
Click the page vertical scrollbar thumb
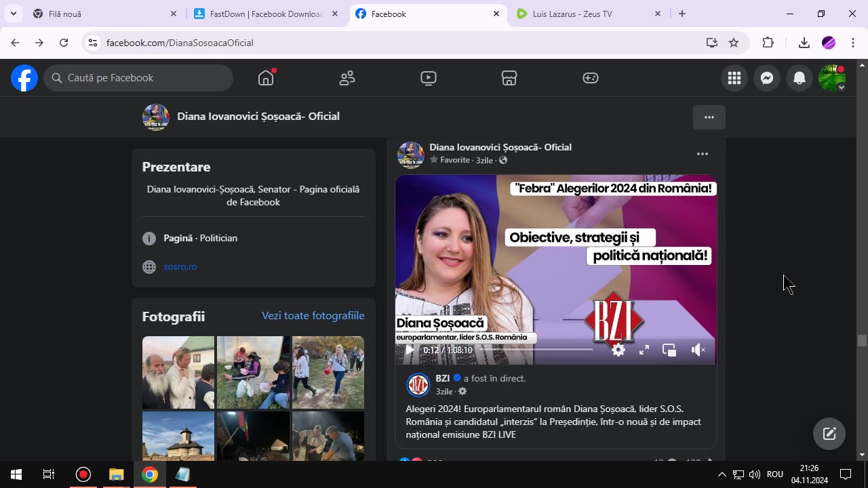coord(862,341)
